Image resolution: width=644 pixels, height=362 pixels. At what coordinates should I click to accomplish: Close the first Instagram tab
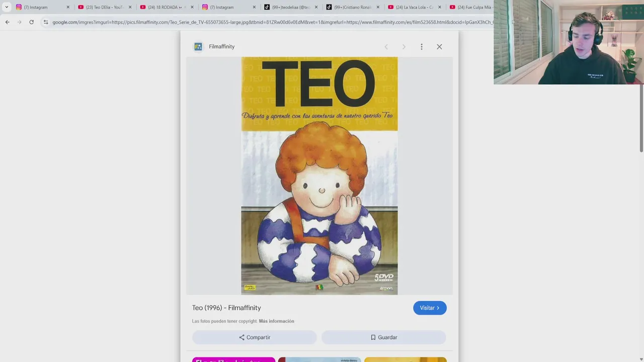(x=68, y=7)
